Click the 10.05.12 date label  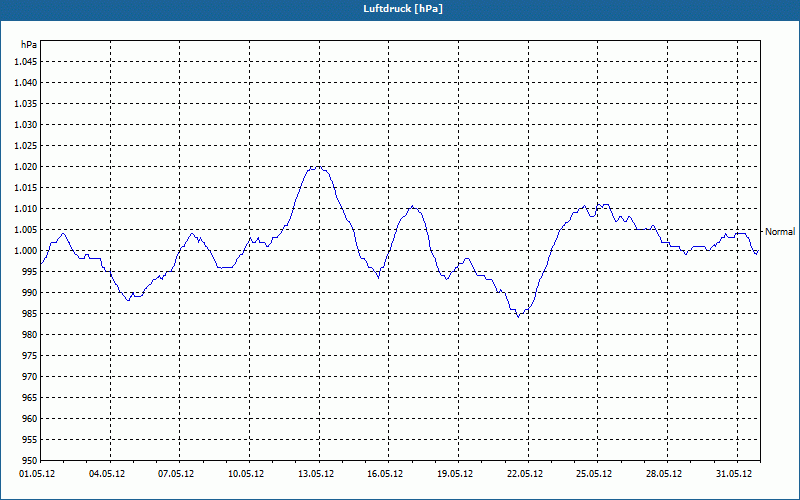tap(246, 474)
